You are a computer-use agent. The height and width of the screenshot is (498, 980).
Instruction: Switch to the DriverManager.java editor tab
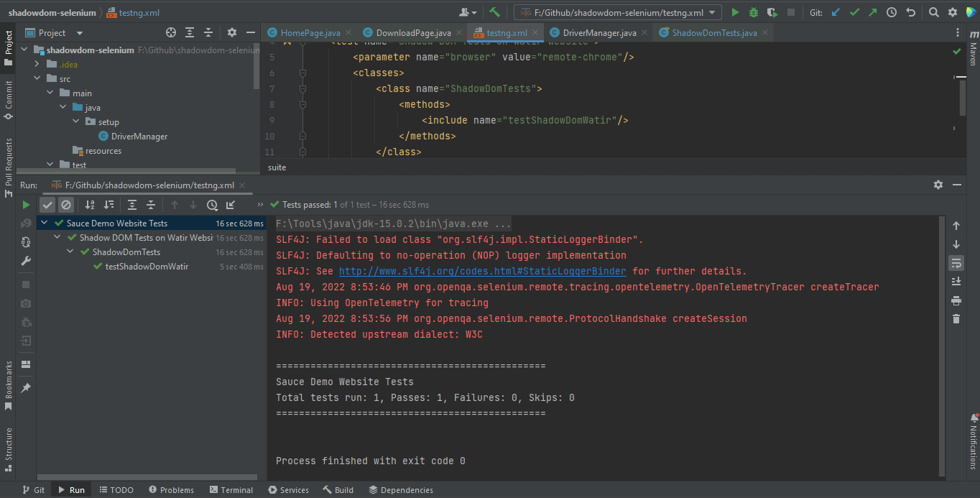coord(598,33)
